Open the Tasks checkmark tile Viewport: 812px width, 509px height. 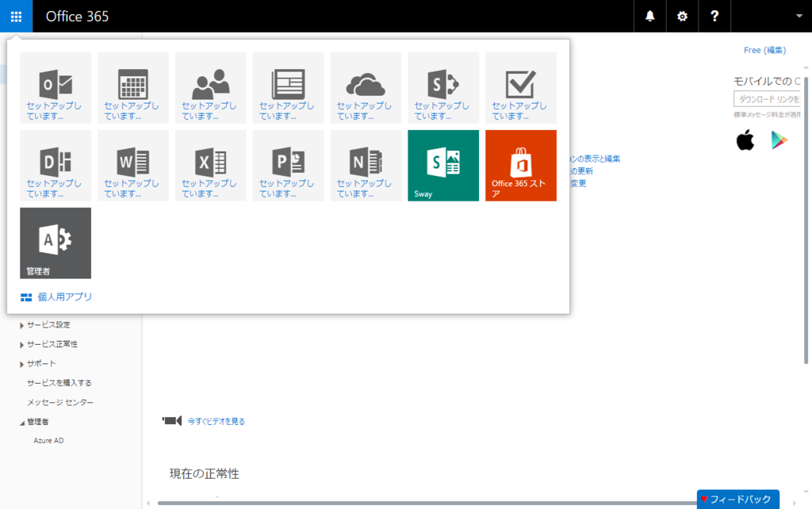[521, 87]
